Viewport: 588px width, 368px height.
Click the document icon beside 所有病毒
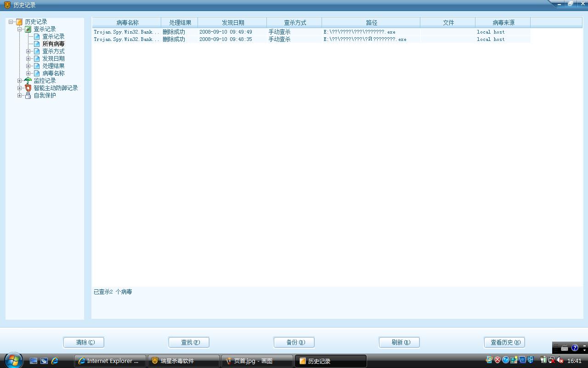coord(37,44)
